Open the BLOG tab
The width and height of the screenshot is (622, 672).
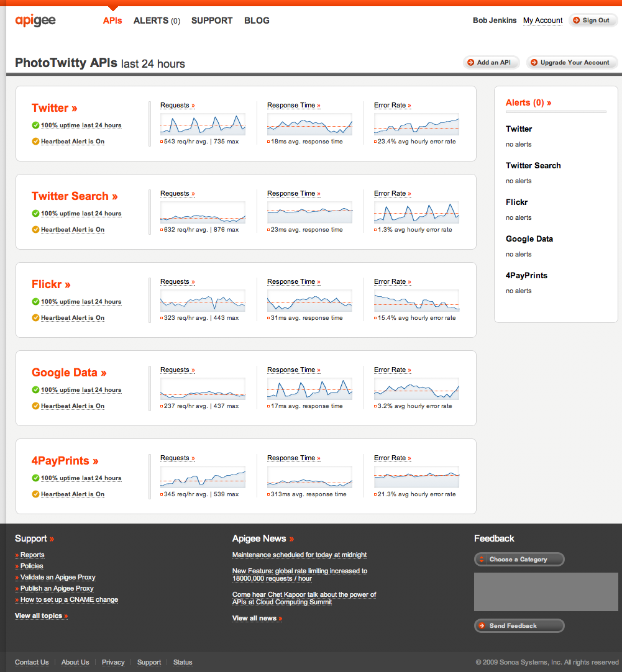click(x=257, y=20)
